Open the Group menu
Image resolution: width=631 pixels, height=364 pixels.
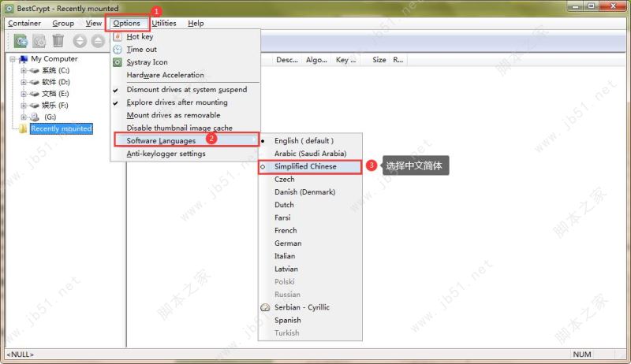pos(63,24)
